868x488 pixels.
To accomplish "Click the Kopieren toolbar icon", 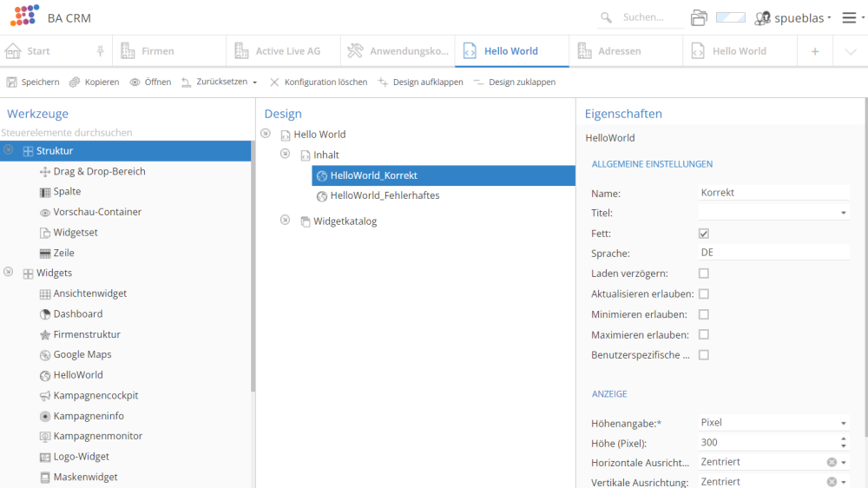I will [x=76, y=82].
